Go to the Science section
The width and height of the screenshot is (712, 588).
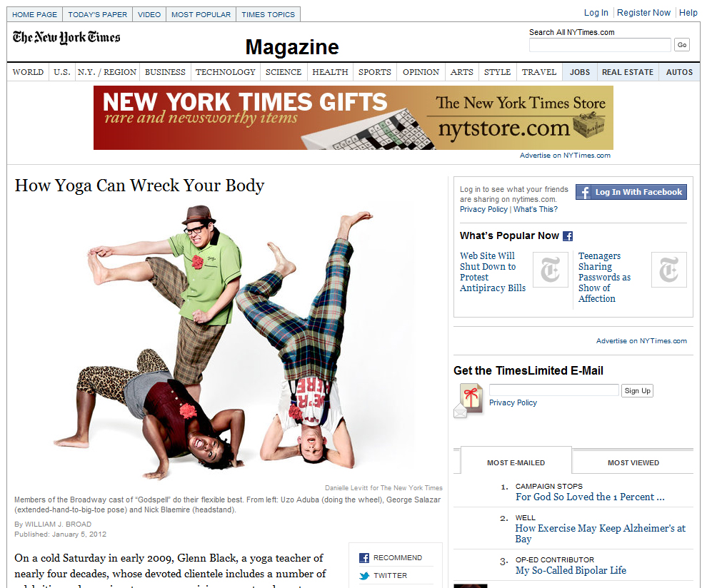(284, 72)
